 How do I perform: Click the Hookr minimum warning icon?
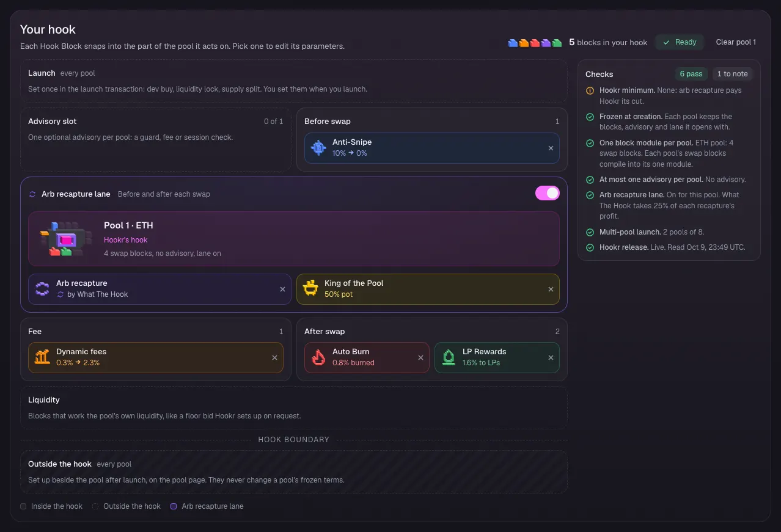[x=590, y=90]
